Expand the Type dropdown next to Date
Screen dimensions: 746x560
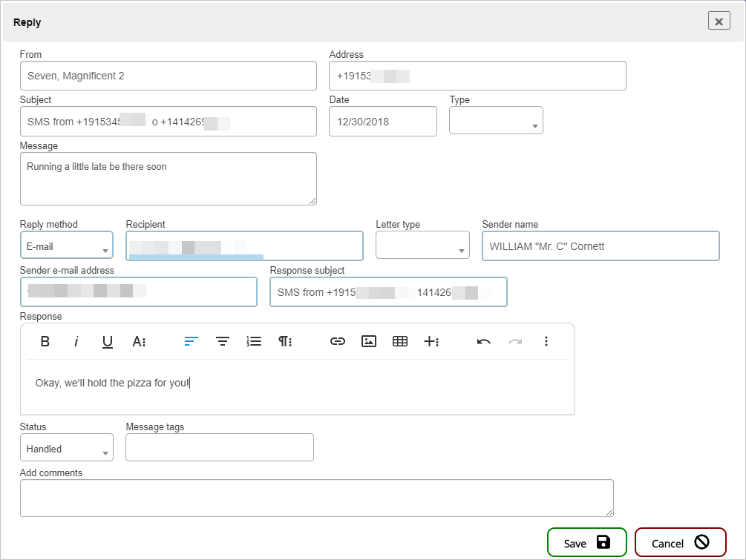[496, 122]
